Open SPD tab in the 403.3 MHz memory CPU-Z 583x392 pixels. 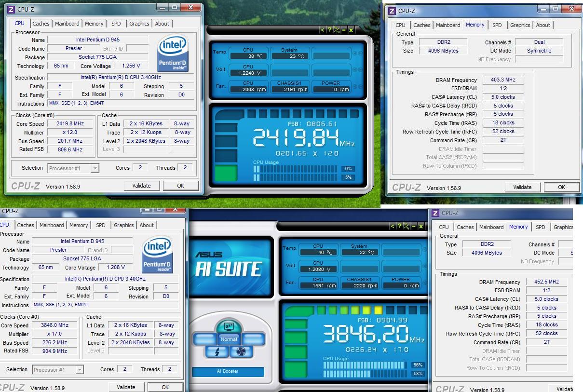pyautogui.click(x=497, y=25)
